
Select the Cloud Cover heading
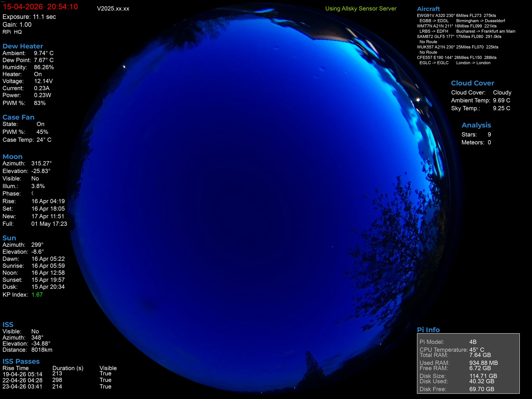tap(472, 83)
